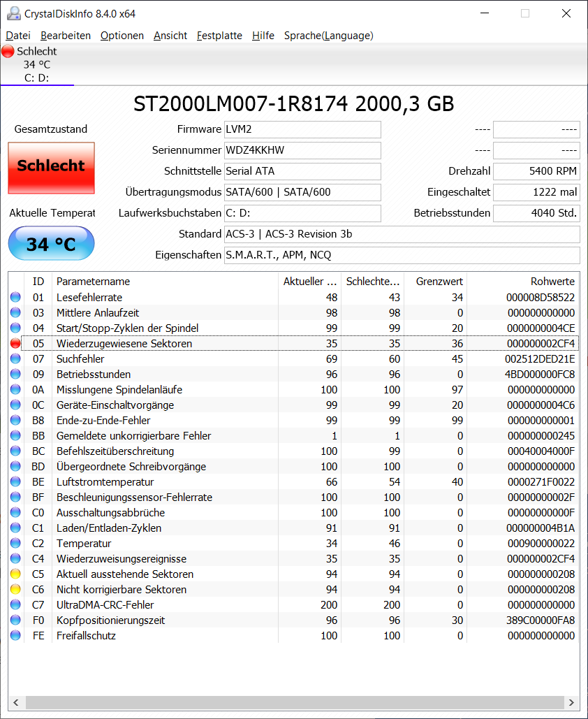Click the ID column header
Viewport: 588px width, 719px height.
(38, 281)
